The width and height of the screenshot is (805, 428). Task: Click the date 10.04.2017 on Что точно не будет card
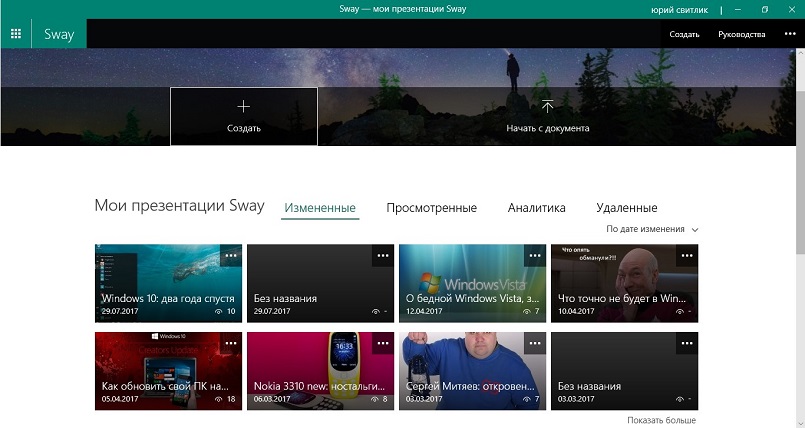[576, 312]
